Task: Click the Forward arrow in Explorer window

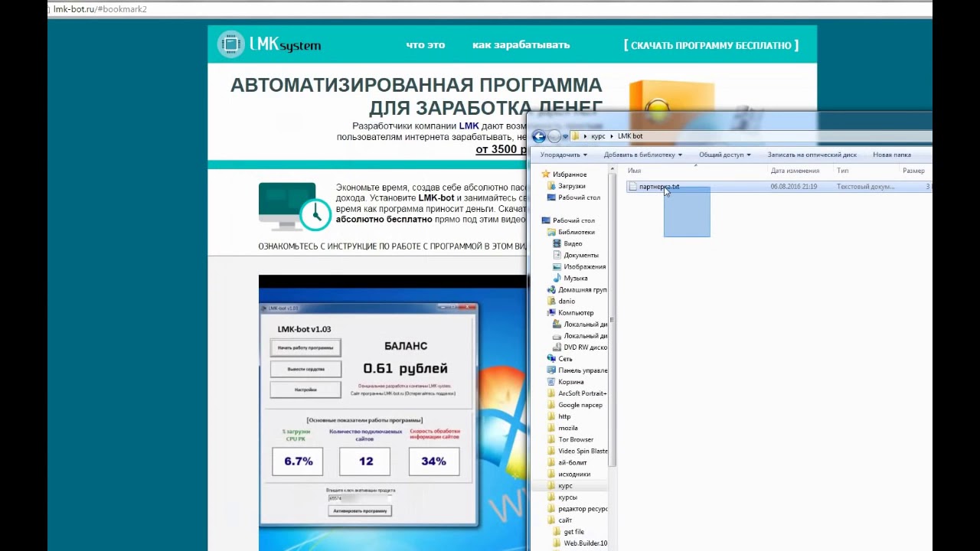Action: (x=554, y=136)
